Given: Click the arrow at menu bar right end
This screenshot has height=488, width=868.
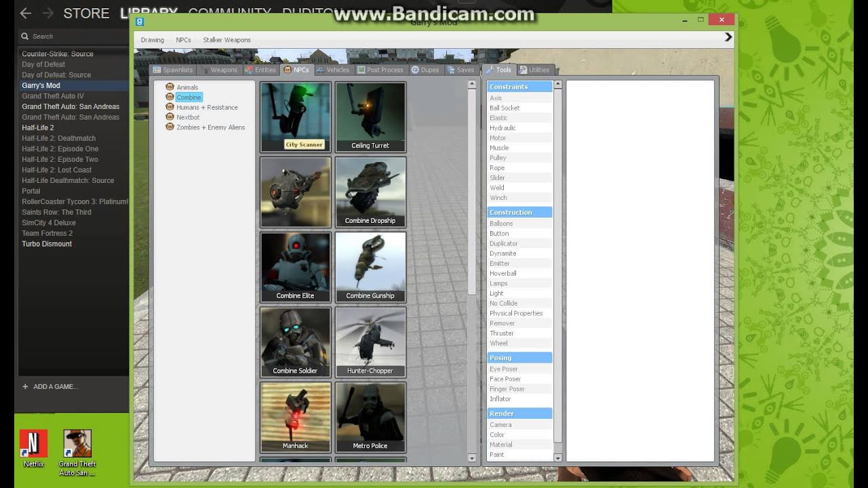Looking at the screenshot, I should [728, 37].
